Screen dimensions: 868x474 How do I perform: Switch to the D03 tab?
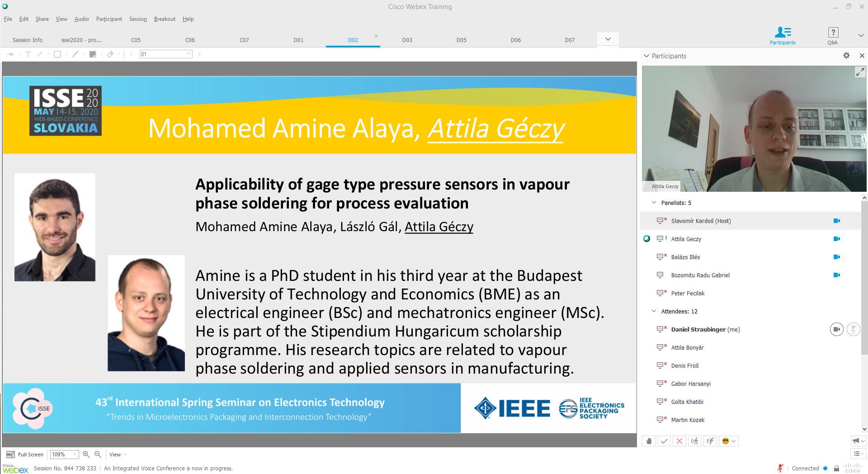407,40
